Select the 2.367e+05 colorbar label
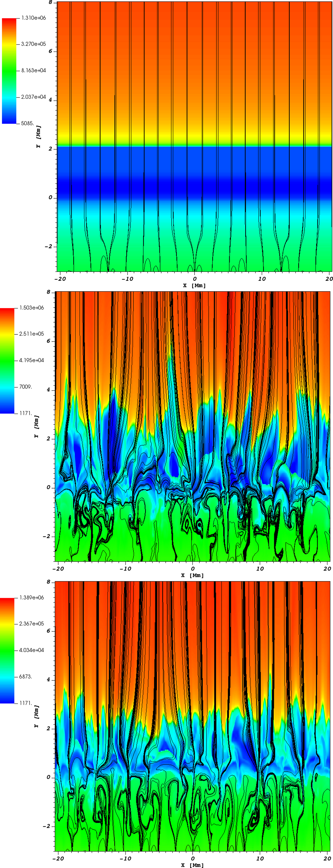333x868 pixels. click(31, 624)
